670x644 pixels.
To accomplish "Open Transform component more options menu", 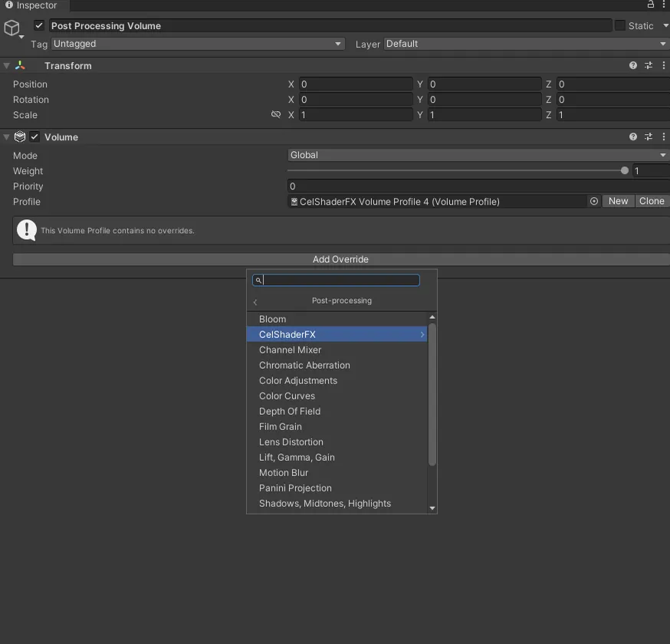I will point(664,65).
